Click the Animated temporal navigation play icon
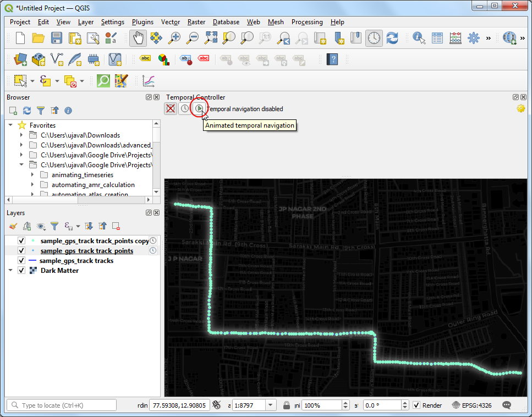 coord(199,109)
